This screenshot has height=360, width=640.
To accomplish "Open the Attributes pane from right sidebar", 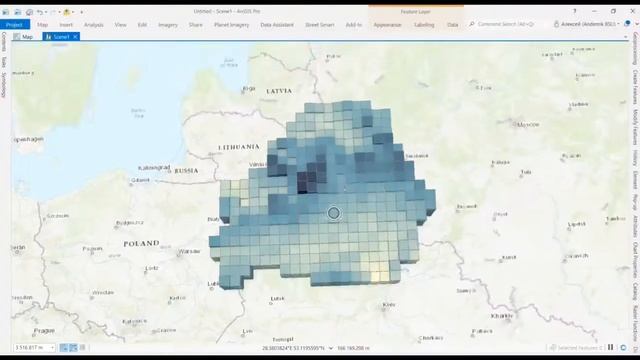I will (x=635, y=227).
